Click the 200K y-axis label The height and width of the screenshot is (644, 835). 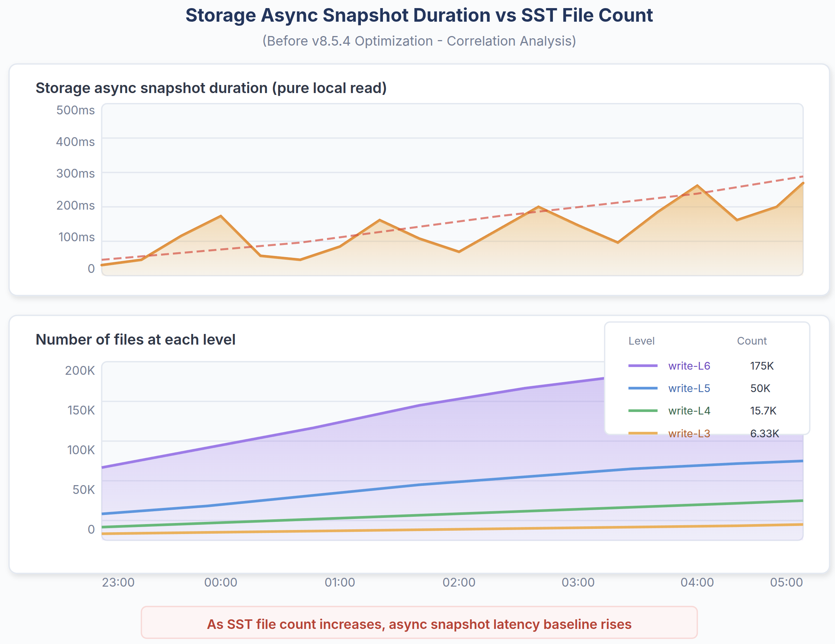click(79, 370)
